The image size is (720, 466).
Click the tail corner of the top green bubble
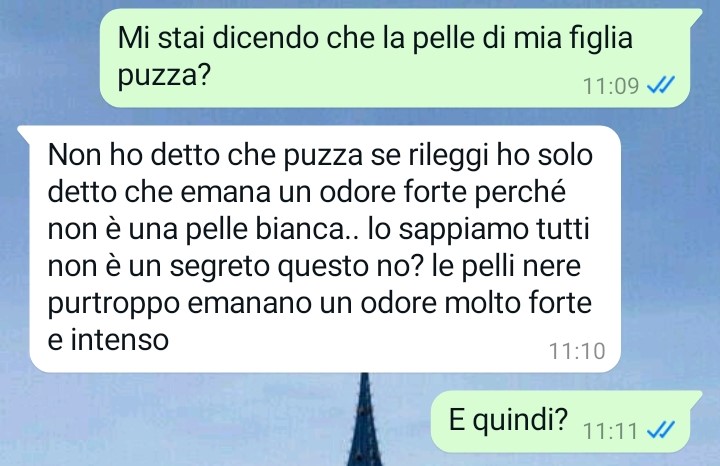coord(696,14)
